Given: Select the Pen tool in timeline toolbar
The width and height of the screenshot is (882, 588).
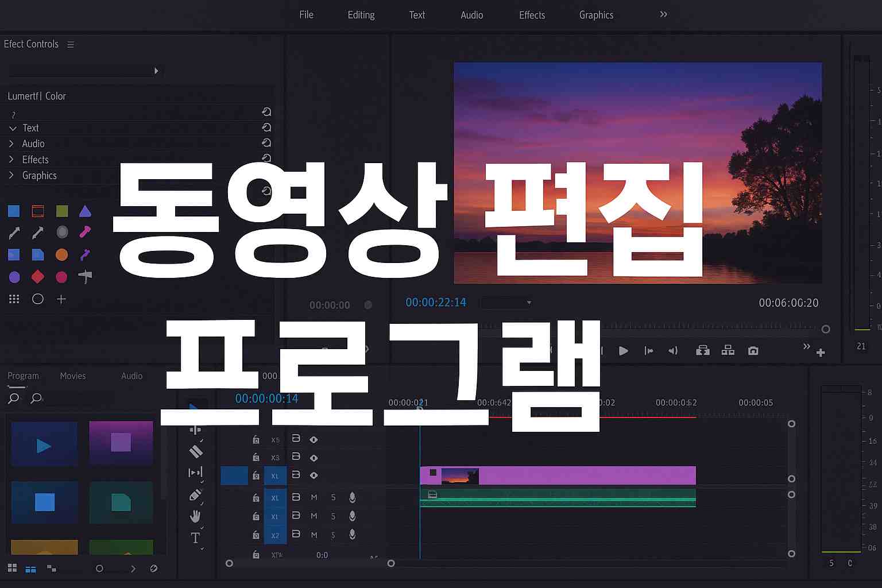Looking at the screenshot, I should point(195,495).
